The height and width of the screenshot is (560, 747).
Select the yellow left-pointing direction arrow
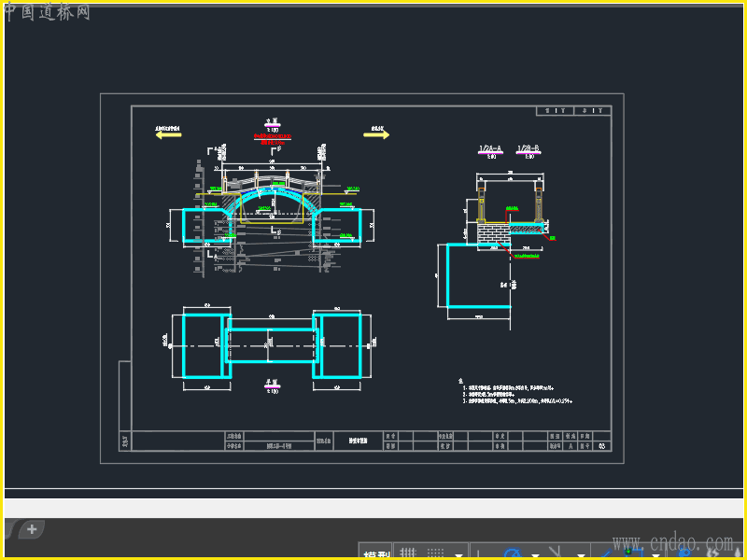pos(169,134)
